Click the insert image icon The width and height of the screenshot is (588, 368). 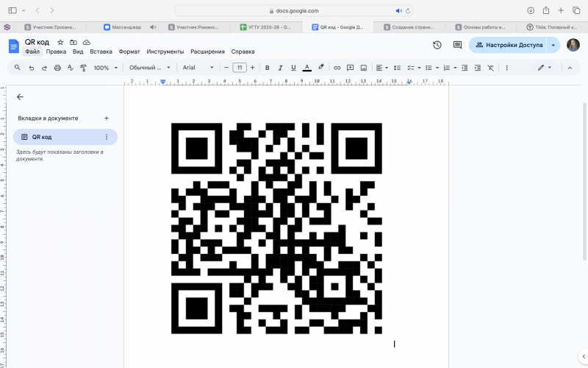click(x=363, y=68)
